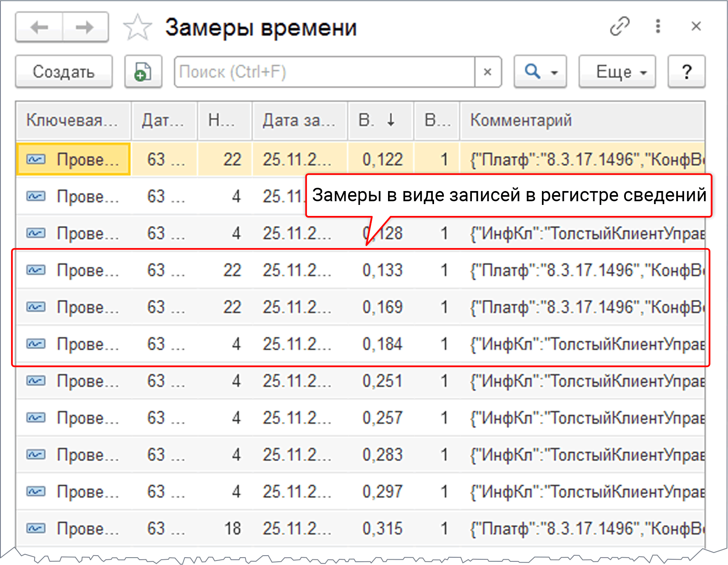The width and height of the screenshot is (728, 565).
Task: Clear the search field with x button
Action: (x=487, y=72)
